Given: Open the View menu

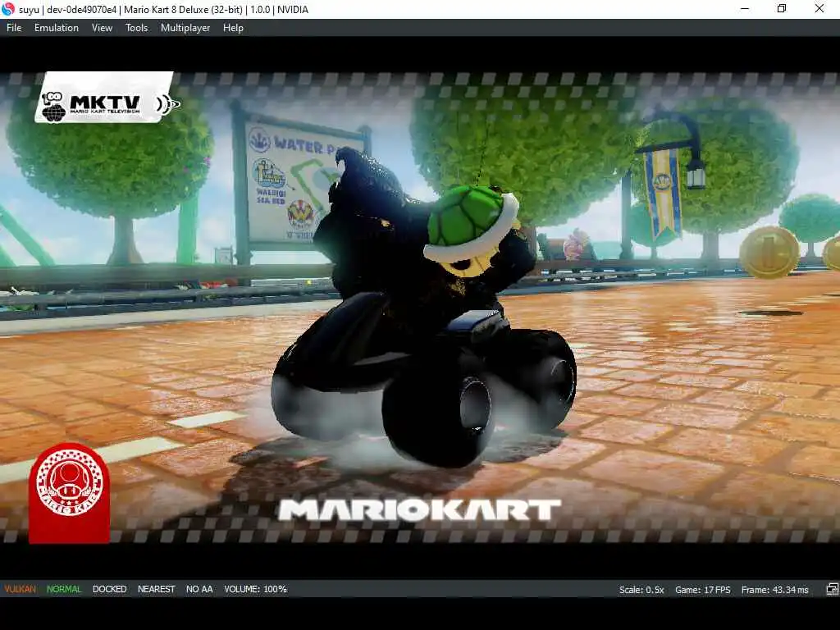Looking at the screenshot, I should coord(102,28).
